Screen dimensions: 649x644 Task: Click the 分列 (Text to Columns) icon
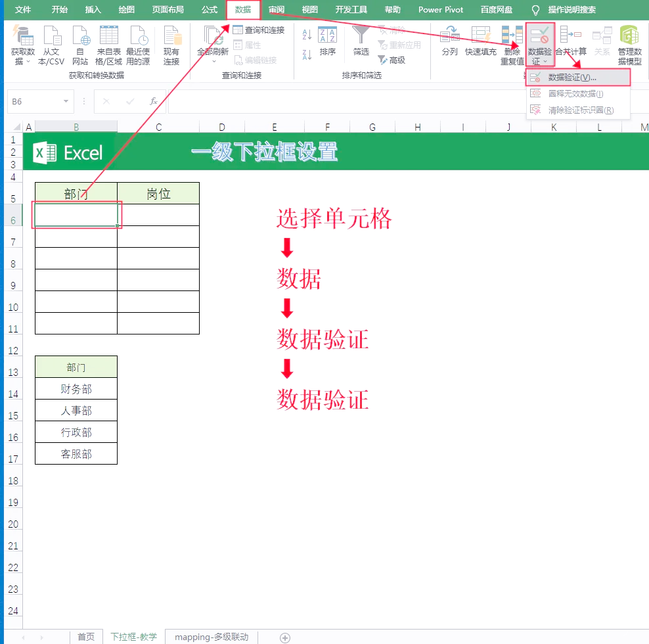[x=449, y=35]
